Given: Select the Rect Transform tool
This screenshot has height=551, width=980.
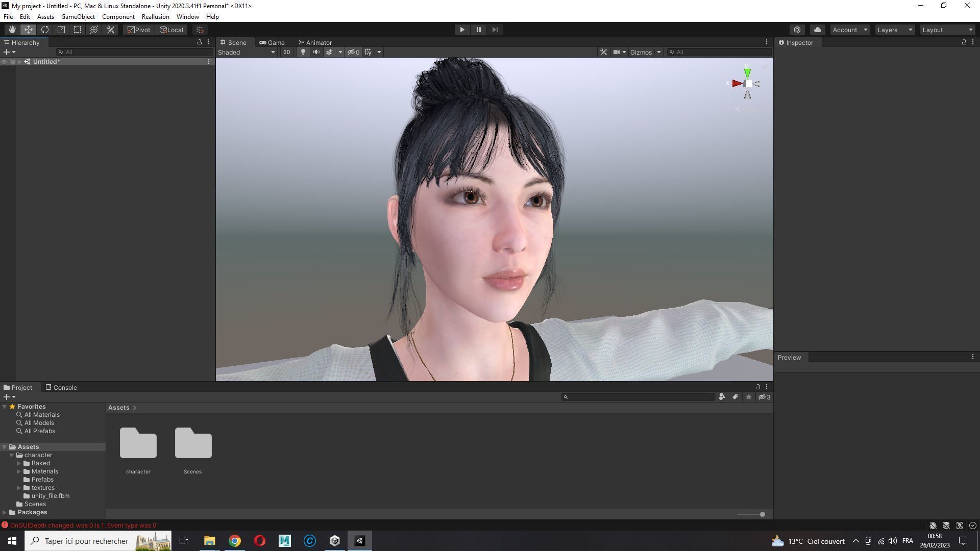Looking at the screenshot, I should pyautogui.click(x=78, y=30).
